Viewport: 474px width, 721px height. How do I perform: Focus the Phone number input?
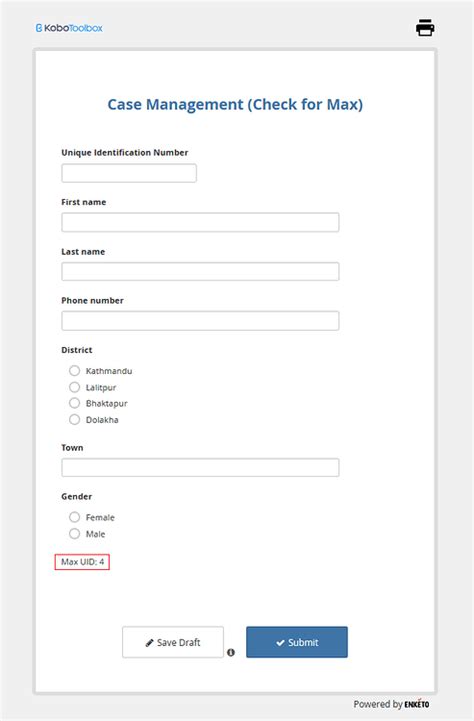(200, 320)
